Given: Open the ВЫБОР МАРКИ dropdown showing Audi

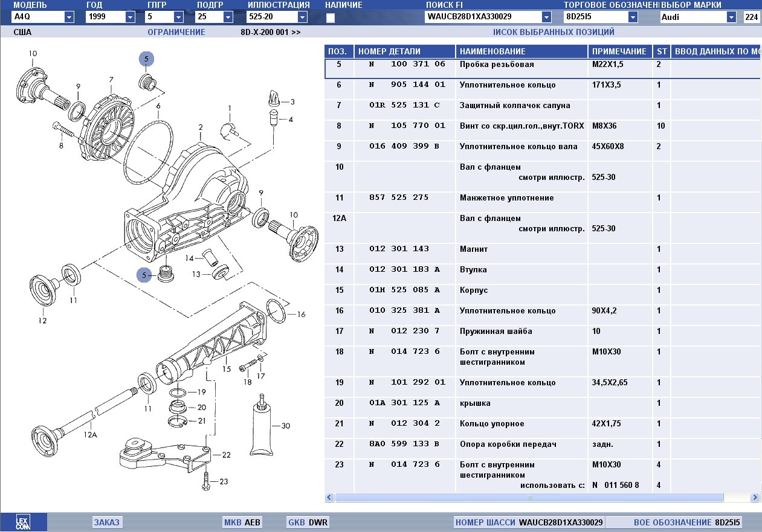Looking at the screenshot, I should coord(732,17).
